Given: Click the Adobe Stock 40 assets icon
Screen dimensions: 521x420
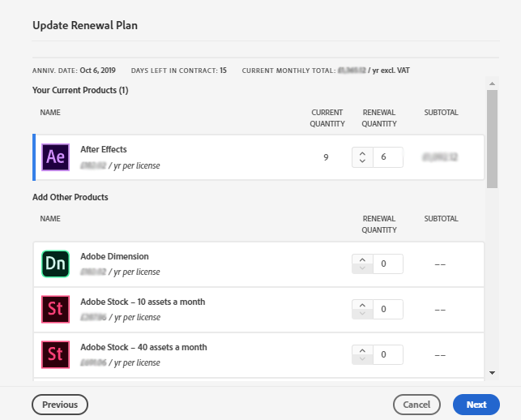Looking at the screenshot, I should coord(55,354).
